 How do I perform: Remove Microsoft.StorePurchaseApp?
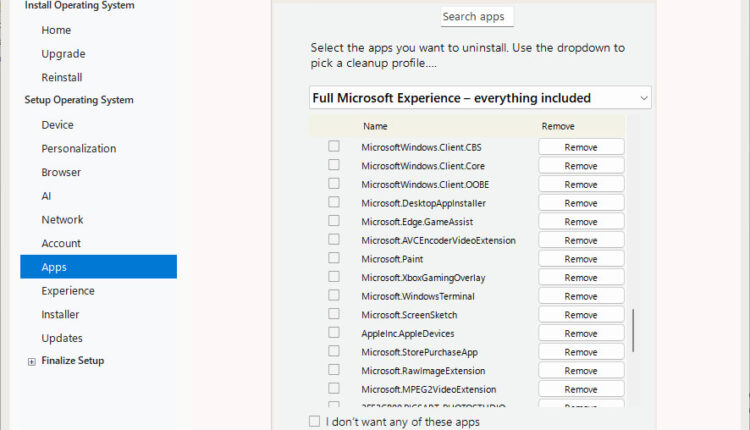tap(580, 352)
